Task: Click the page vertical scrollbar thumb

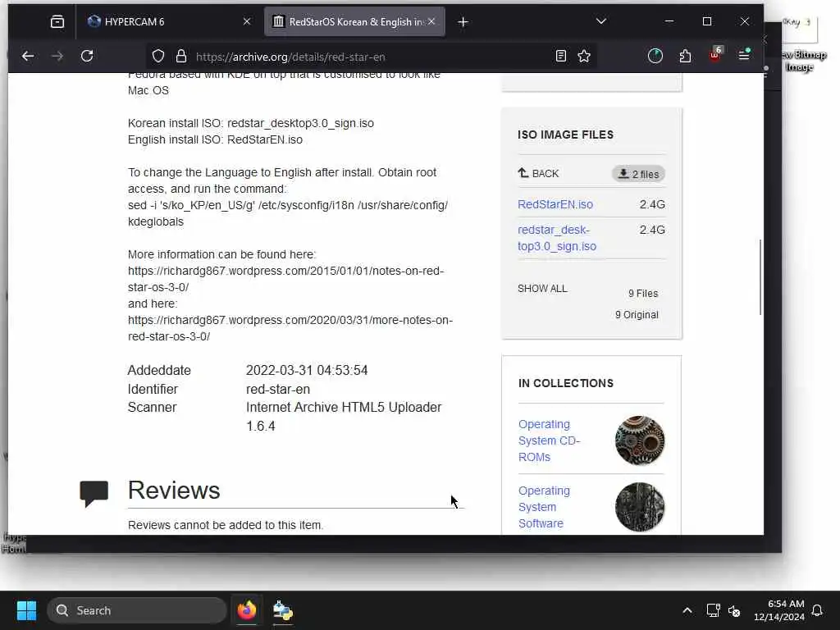Action: click(760, 277)
